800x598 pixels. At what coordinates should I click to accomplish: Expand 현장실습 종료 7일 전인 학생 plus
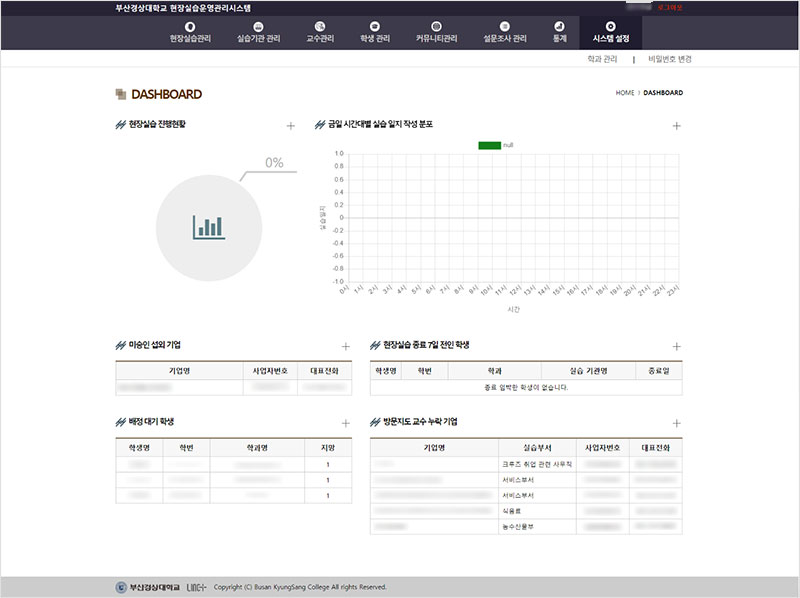677,347
